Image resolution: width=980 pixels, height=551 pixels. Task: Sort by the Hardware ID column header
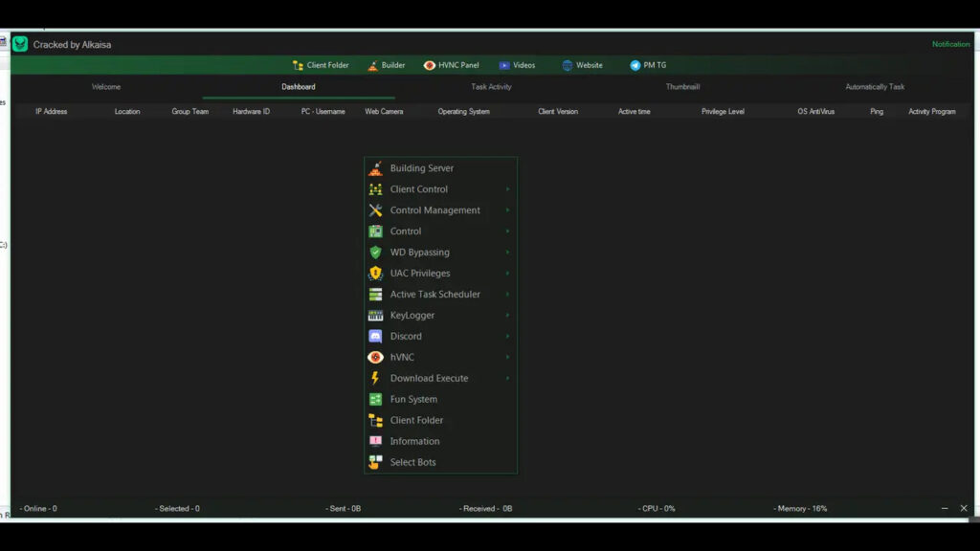252,111
